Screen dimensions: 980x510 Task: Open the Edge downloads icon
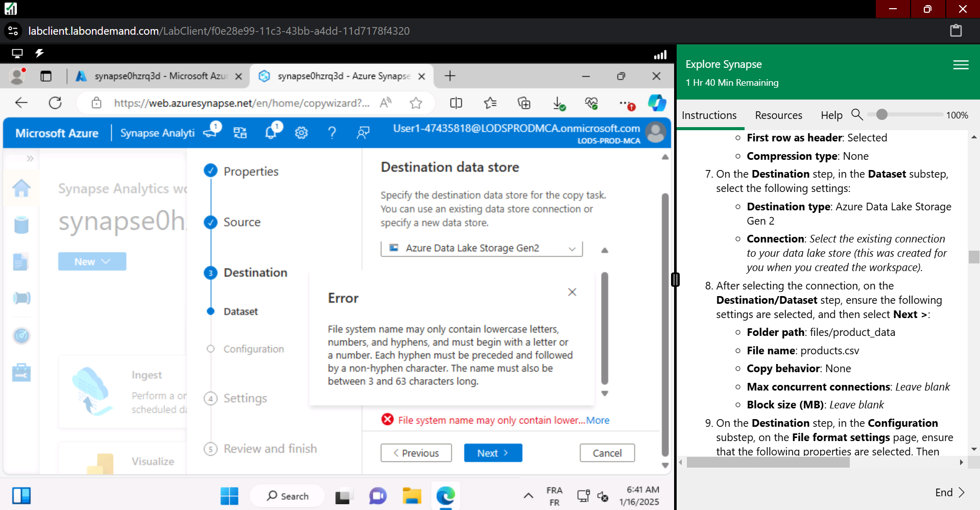(x=559, y=104)
